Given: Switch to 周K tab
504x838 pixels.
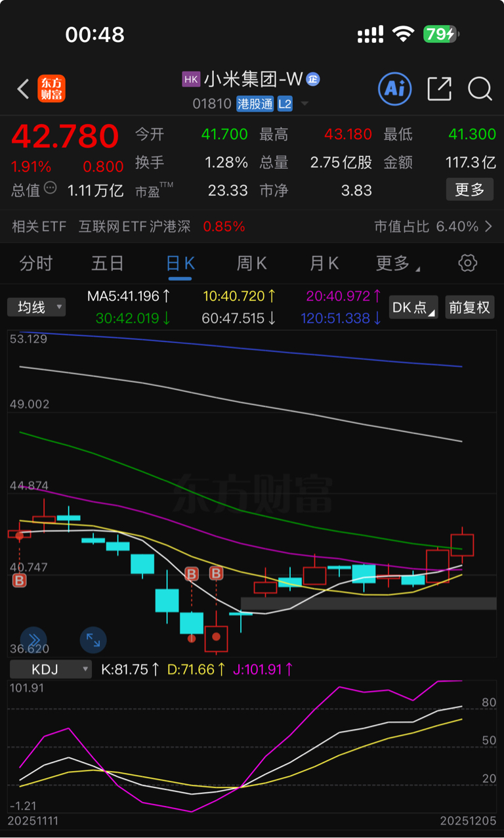Looking at the screenshot, I should tap(251, 263).
